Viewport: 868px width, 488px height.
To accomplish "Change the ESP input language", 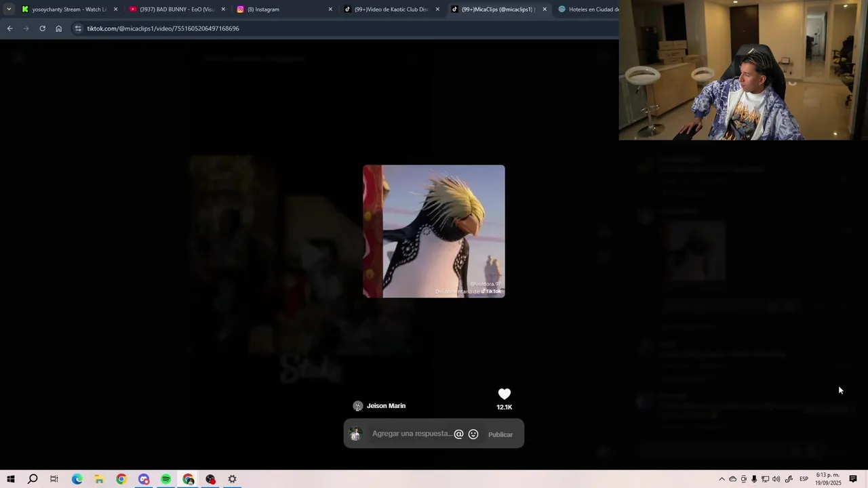I will 804,479.
